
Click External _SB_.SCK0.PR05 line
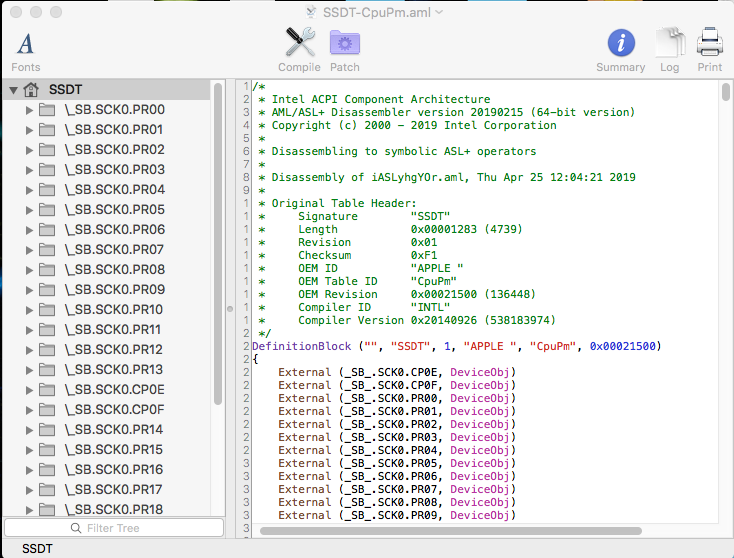click(x=397, y=463)
